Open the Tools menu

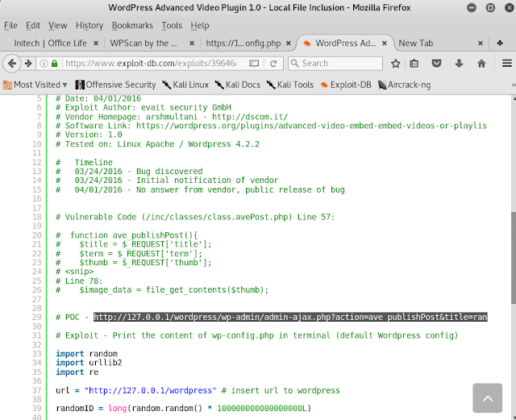172,25
